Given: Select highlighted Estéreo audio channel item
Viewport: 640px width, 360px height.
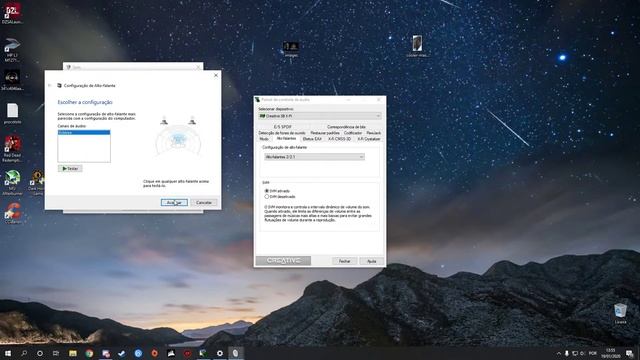Looking at the screenshot, I should [84, 133].
